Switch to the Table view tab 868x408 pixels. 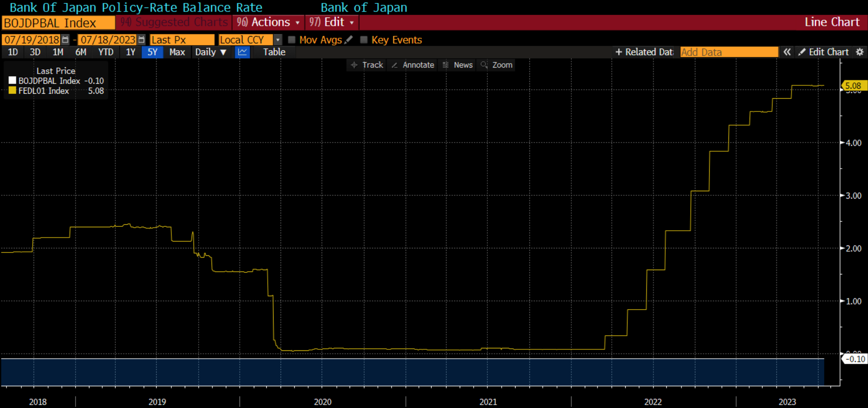click(274, 52)
